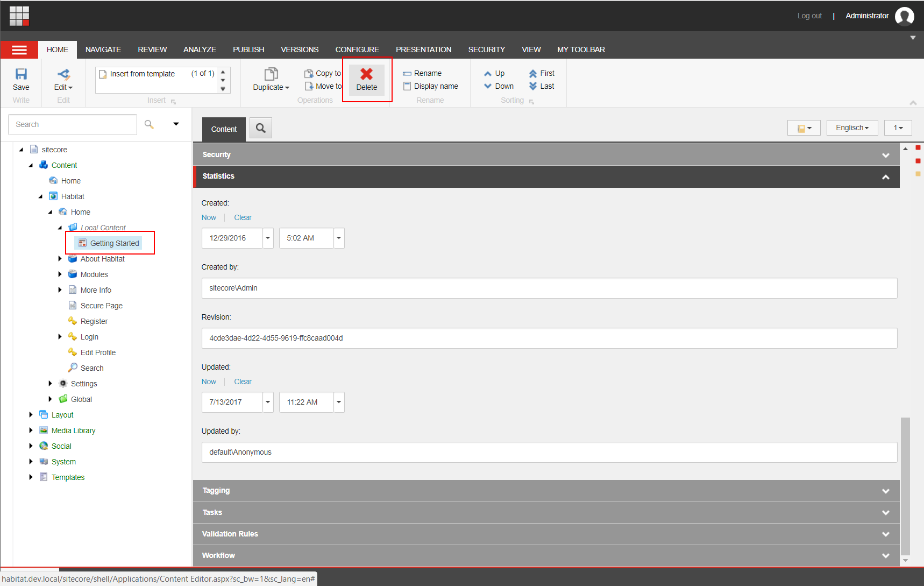Expand the Media Library tree node

[31, 430]
